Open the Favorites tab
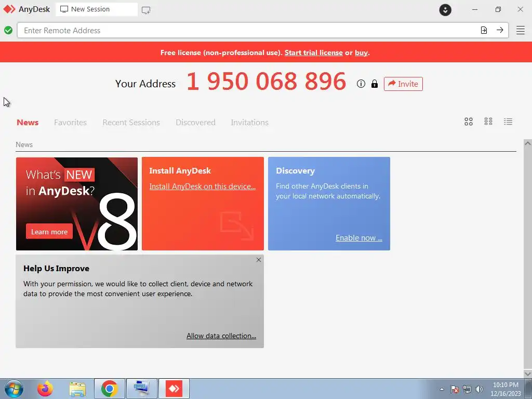The image size is (532, 399). (x=70, y=122)
